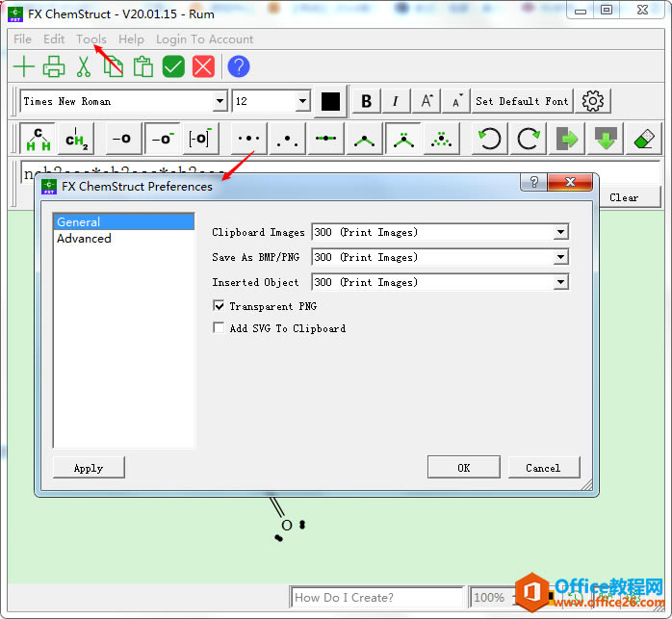Open Login To Account menu
This screenshot has width=672, height=619.
click(x=204, y=39)
